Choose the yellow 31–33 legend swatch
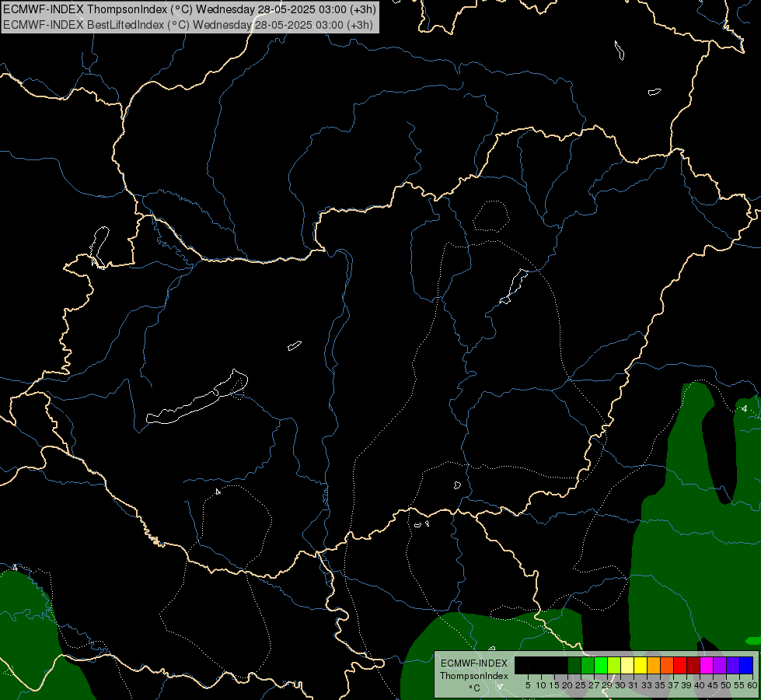 [641, 665]
